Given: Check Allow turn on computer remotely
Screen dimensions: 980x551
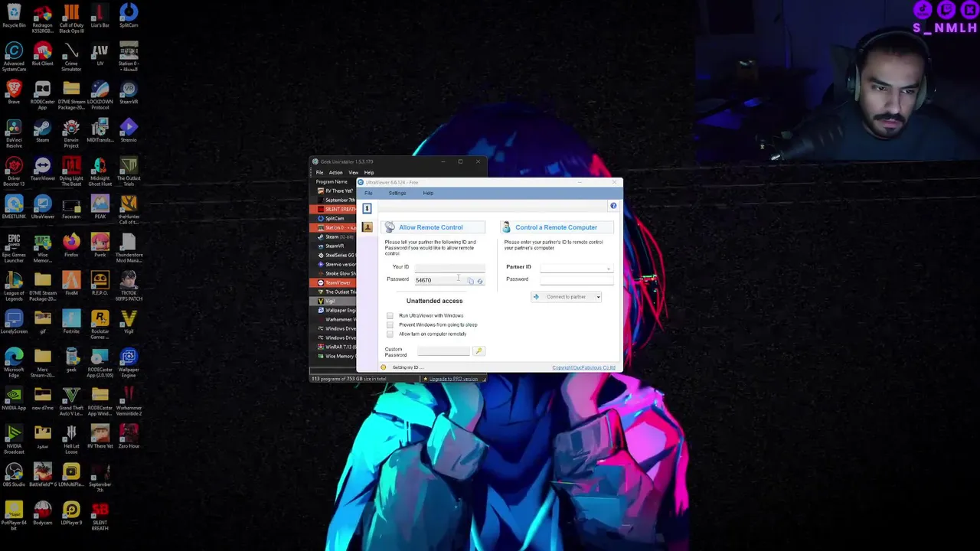Looking at the screenshot, I should click(x=390, y=334).
